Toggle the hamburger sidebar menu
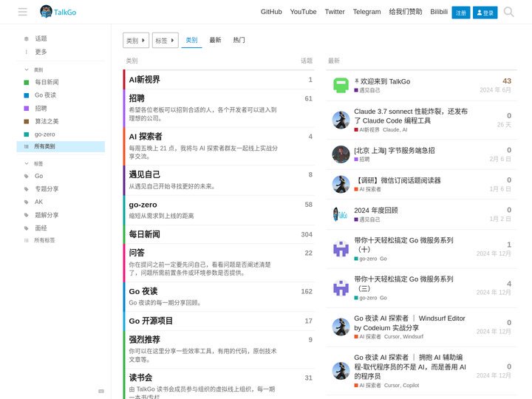Screen dimensions: 532x399 (x=23, y=12)
